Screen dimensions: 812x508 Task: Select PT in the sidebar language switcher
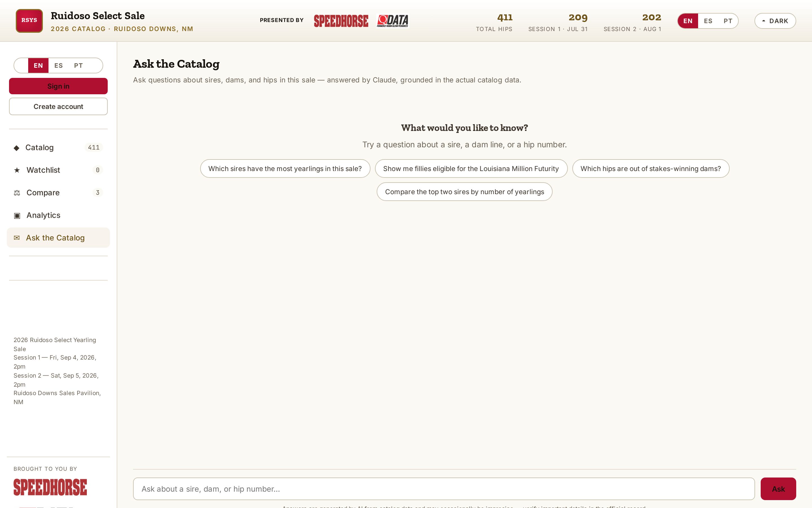click(x=78, y=65)
